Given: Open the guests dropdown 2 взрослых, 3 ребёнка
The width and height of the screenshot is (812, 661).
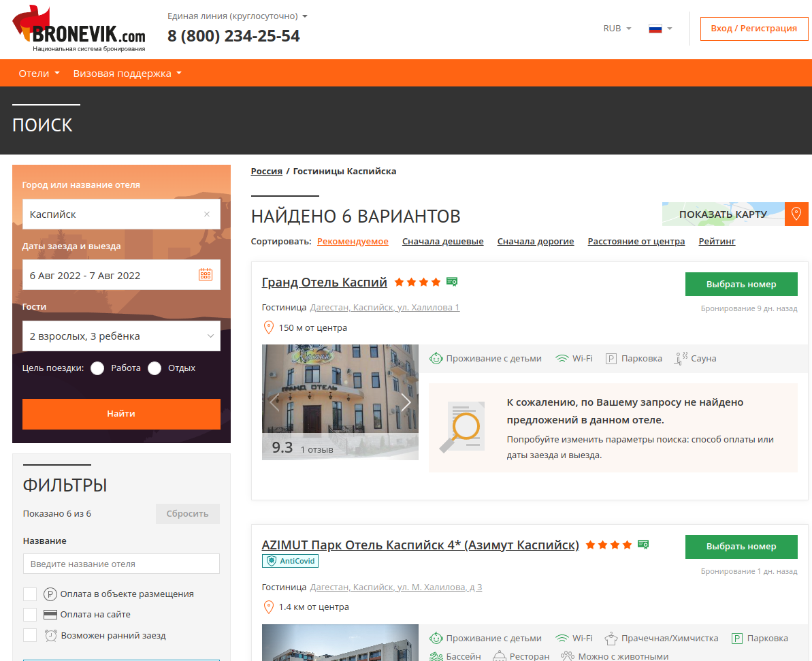Looking at the screenshot, I should [x=121, y=336].
